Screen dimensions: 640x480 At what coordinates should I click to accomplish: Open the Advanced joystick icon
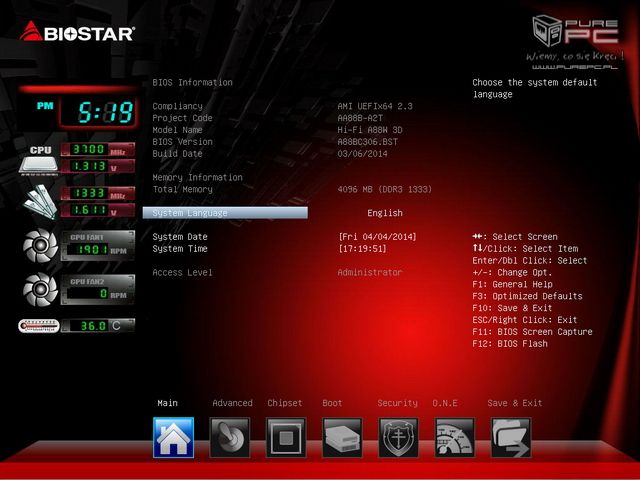coord(230,438)
